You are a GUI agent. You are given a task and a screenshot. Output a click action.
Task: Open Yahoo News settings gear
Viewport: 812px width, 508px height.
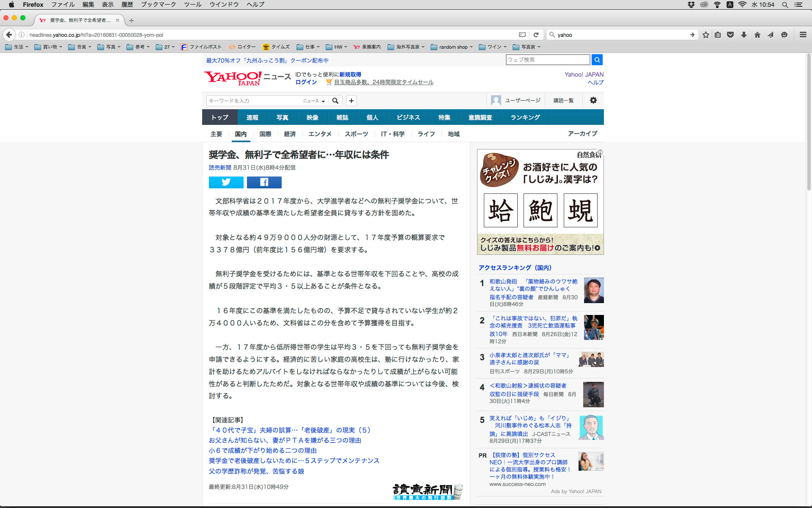point(593,100)
